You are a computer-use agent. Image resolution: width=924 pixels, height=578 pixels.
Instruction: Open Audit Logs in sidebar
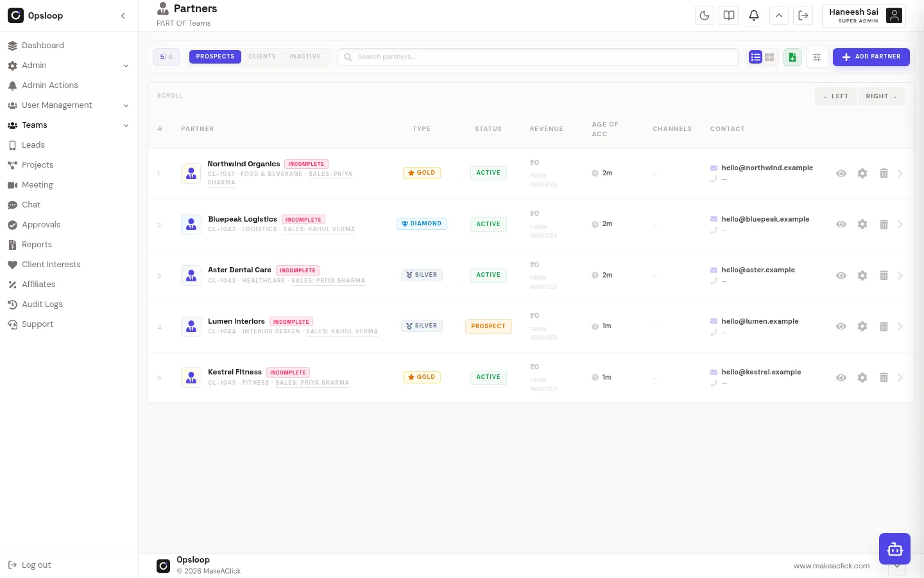(69, 304)
